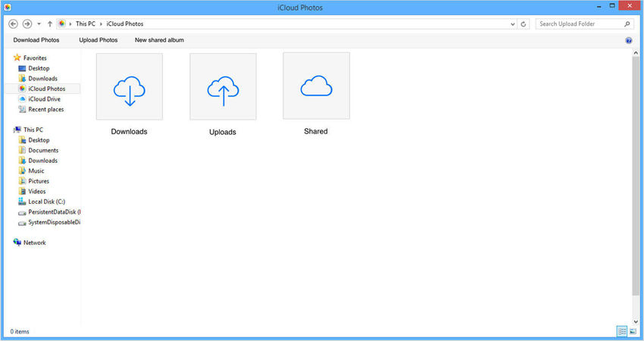644x341 pixels.
Task: Select iCloud Photos in the address path
Action: click(x=125, y=23)
